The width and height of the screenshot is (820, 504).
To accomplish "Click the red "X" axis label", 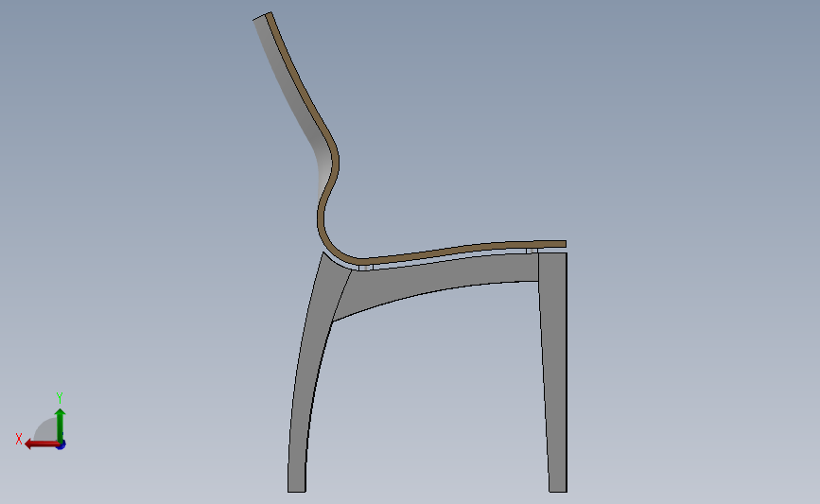I will (19, 439).
